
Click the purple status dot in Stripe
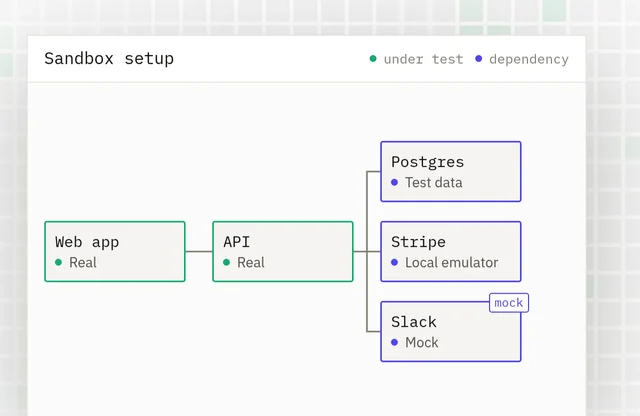[x=394, y=262]
